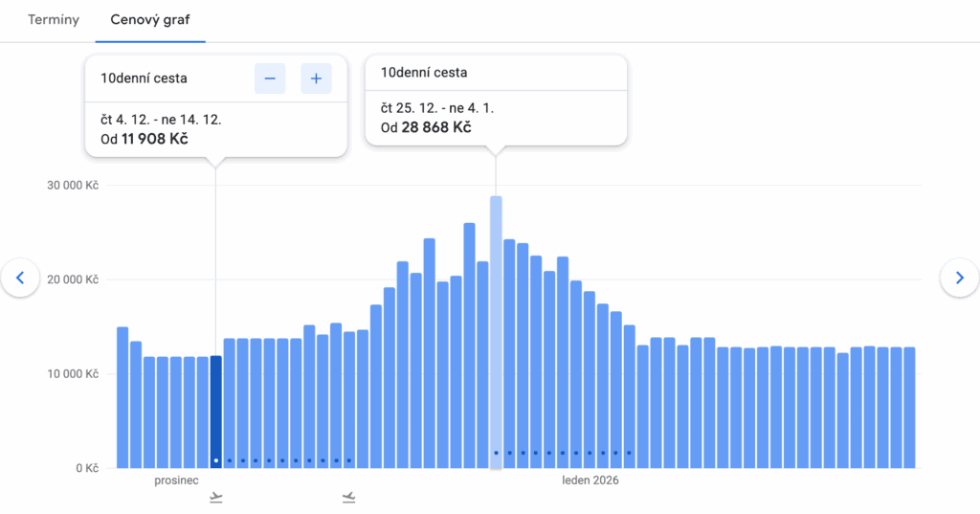Click the 11 908 Kč price in the tooltip
Image resolution: width=980 pixels, height=514 pixels.
[154, 139]
